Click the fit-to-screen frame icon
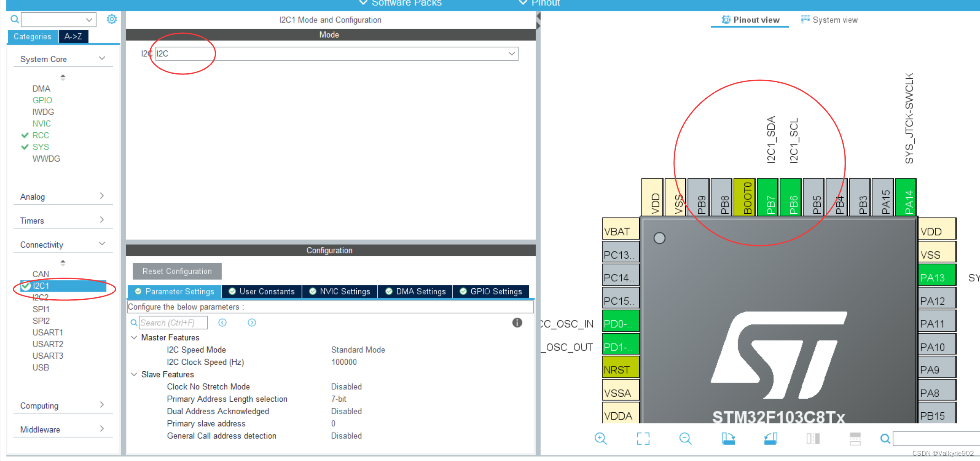This screenshot has height=461, width=980. [x=643, y=438]
